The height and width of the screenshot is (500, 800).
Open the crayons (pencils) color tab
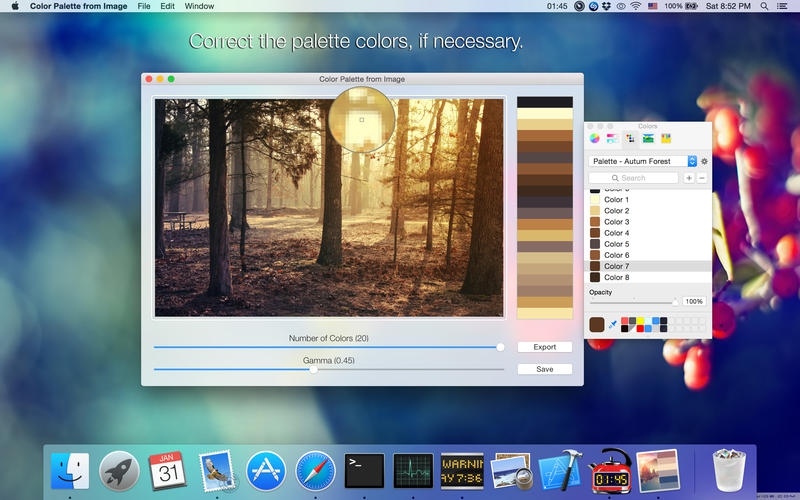click(666, 138)
